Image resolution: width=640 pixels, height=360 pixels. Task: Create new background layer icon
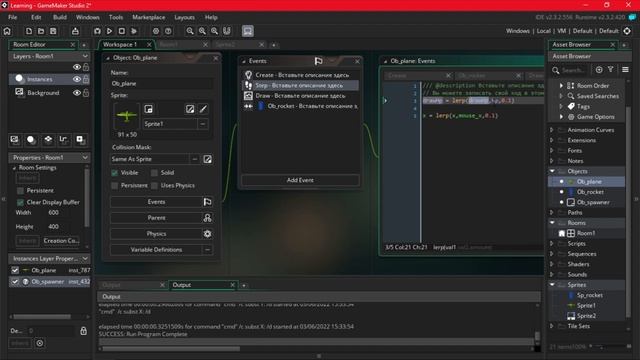pyautogui.click(x=14, y=140)
